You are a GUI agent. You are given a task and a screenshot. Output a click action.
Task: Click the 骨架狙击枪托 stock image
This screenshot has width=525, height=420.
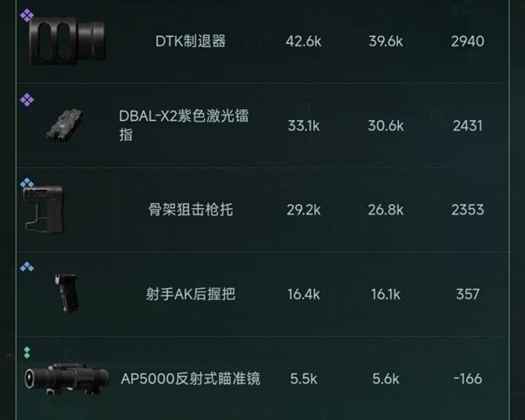click(43, 210)
